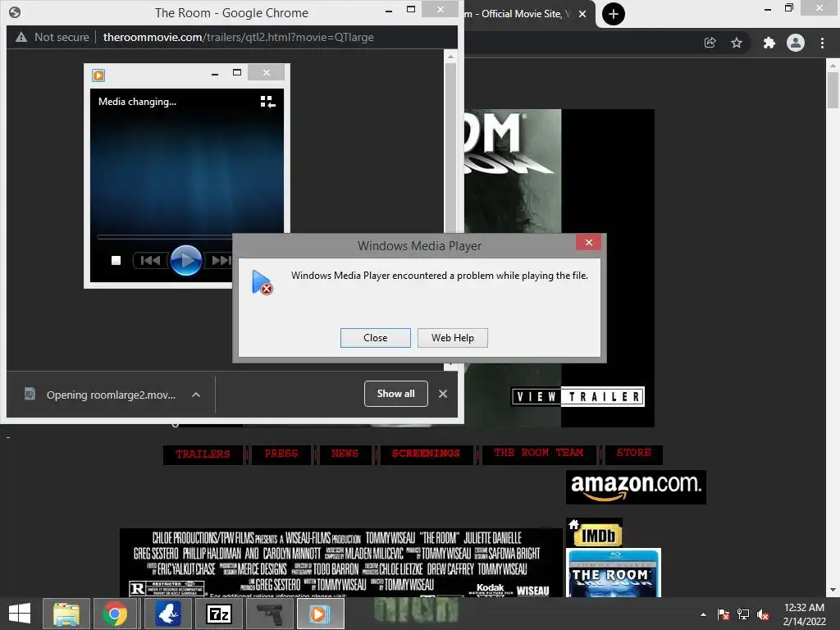Viewport: 840px width, 630px height.
Task: Open 7-Zip from the taskbar
Action: click(218, 614)
